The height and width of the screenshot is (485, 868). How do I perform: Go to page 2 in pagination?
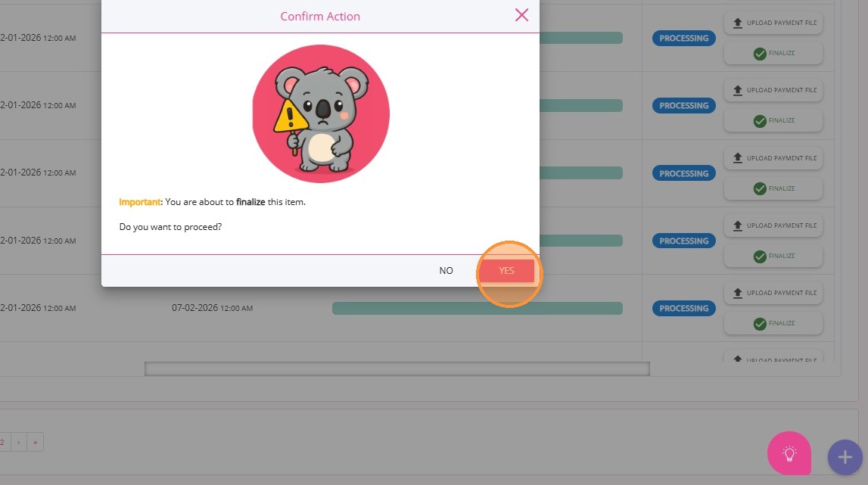[x=3, y=442]
